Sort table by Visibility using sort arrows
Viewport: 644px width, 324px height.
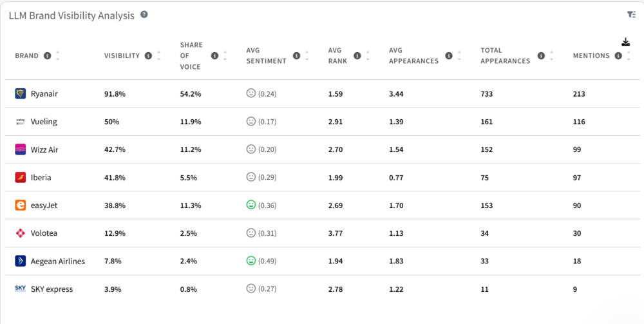click(x=158, y=55)
